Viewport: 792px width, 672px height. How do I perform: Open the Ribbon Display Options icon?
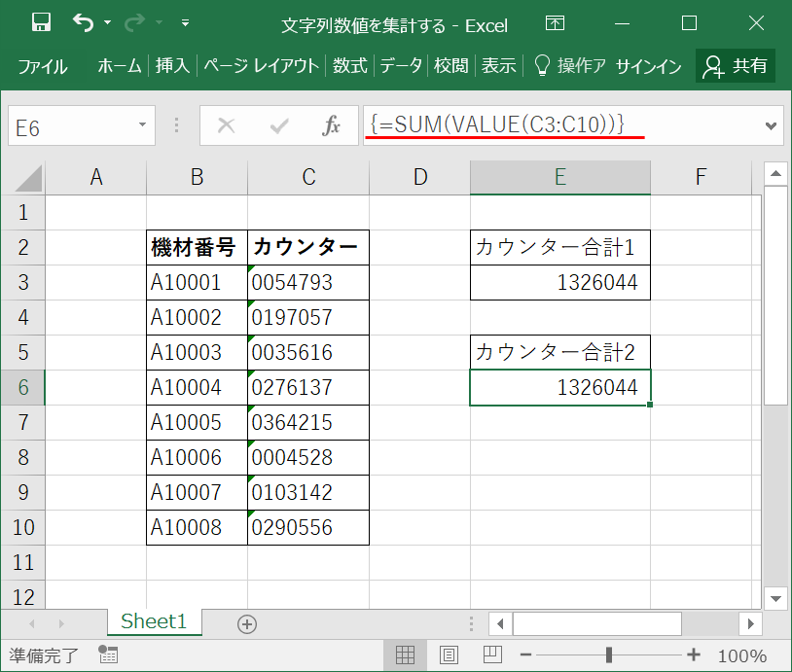point(555,23)
